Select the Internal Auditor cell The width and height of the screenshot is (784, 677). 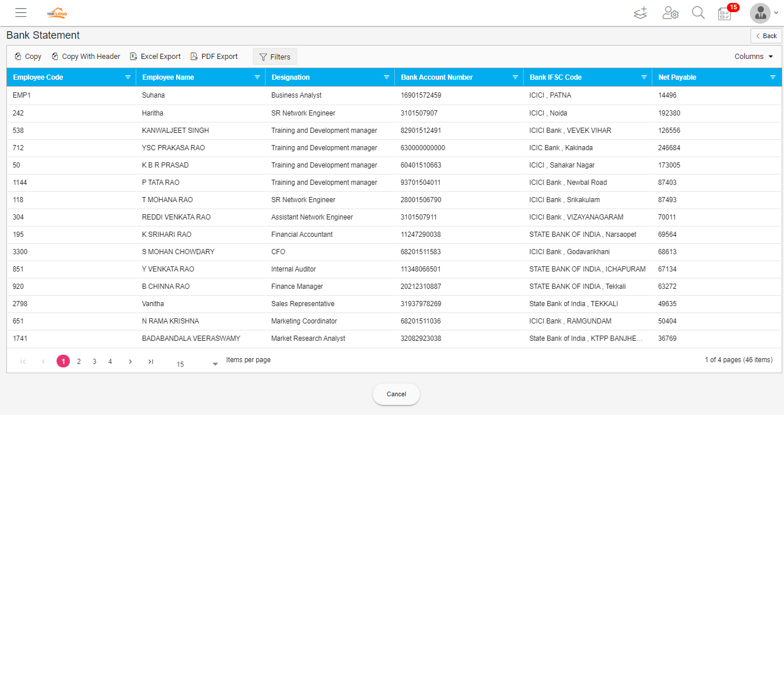tap(293, 269)
